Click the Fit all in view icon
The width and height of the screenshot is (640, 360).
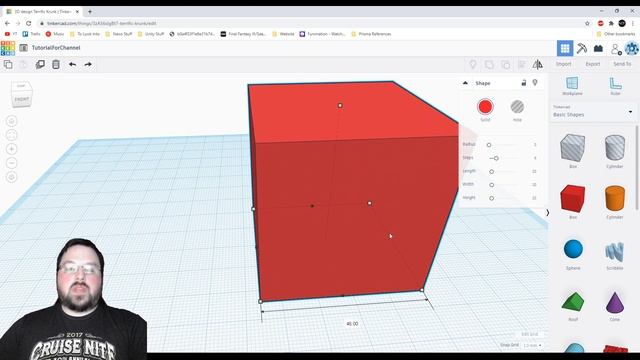(x=12, y=135)
